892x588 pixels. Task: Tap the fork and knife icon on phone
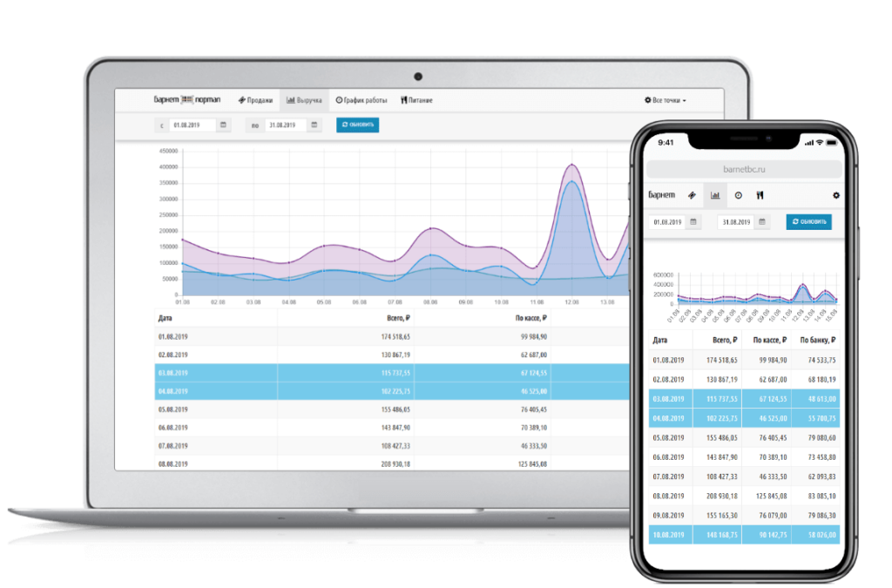click(760, 195)
